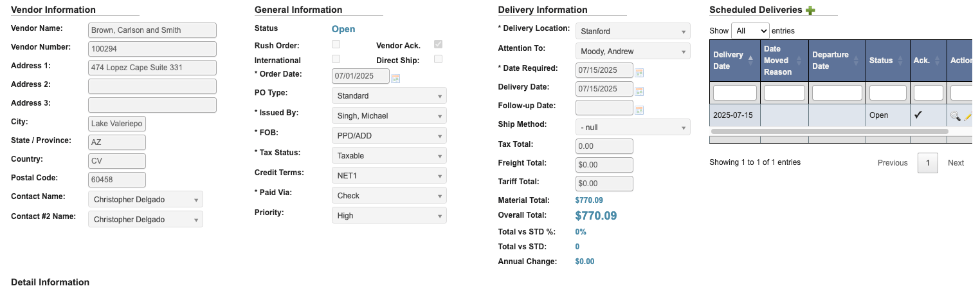Click the Ack. column filter box
The height and width of the screenshot is (286, 980).
coord(929,93)
